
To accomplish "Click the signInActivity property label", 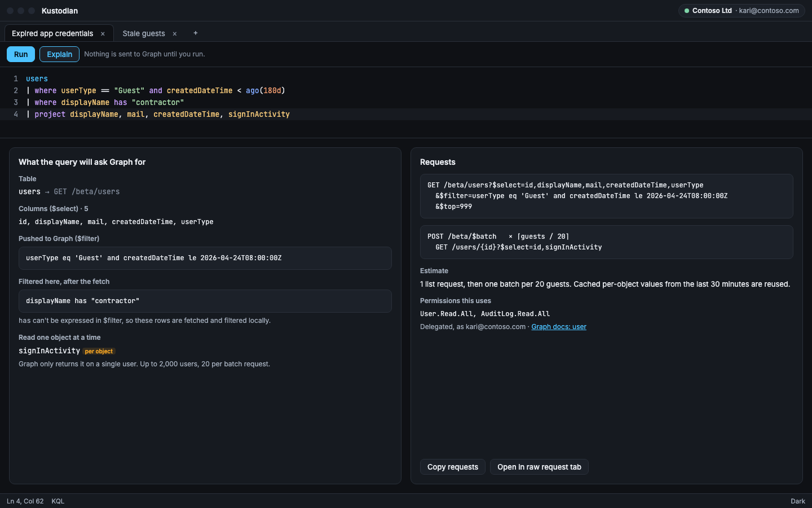I will [x=49, y=351].
